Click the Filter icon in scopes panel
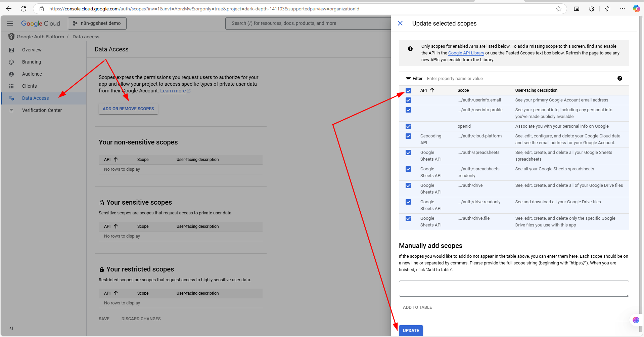 pos(408,79)
